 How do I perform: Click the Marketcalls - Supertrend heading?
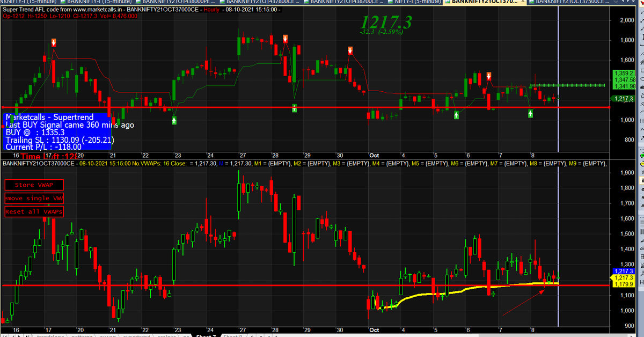(49, 117)
